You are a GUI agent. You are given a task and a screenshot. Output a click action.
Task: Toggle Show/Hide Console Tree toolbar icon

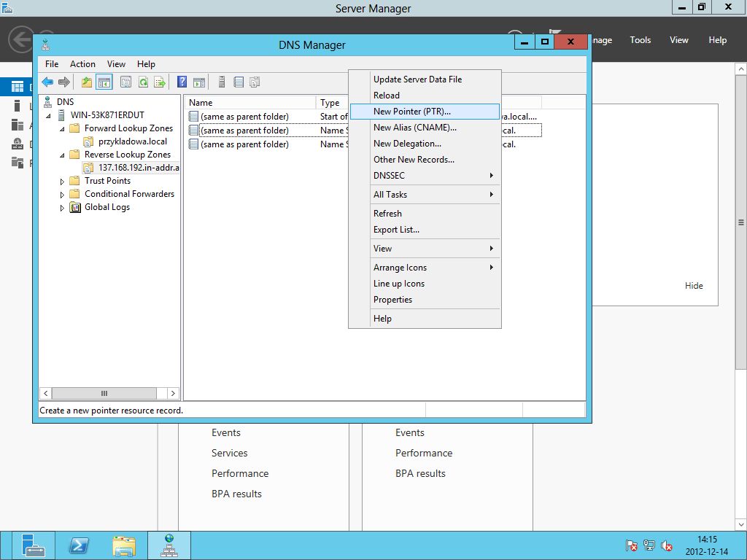[104, 82]
